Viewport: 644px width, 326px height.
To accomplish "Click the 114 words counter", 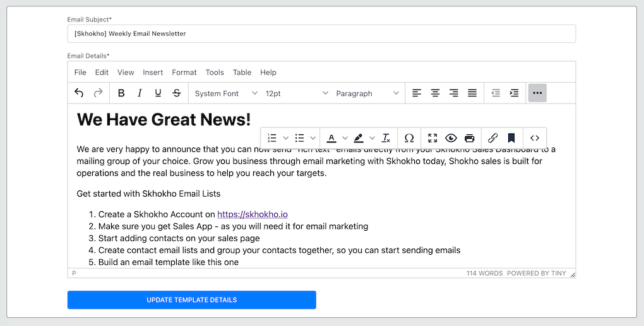I will (x=484, y=273).
